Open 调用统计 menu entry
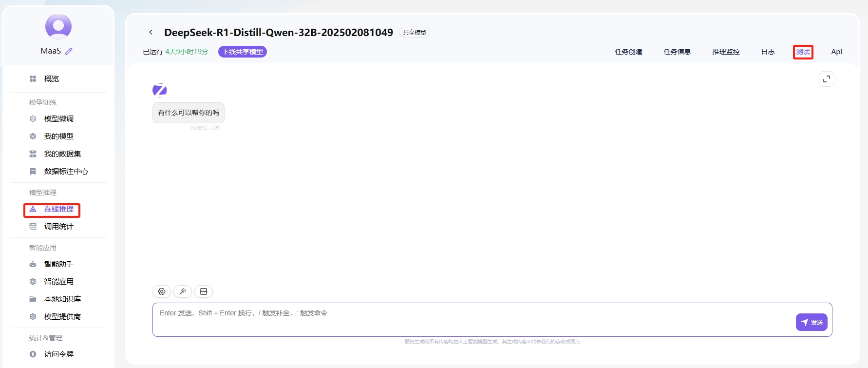Viewport: 868px width, 368px height. (59, 227)
